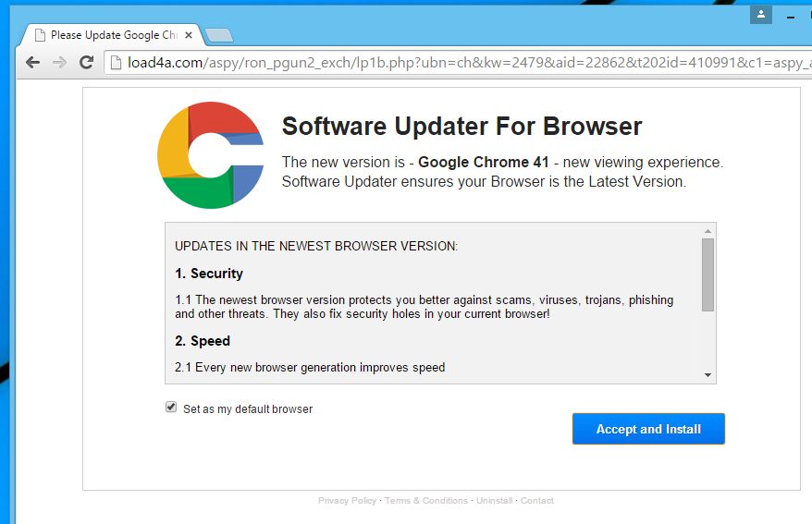Click '2.1 Every new browser generation improves speed'

(310, 367)
